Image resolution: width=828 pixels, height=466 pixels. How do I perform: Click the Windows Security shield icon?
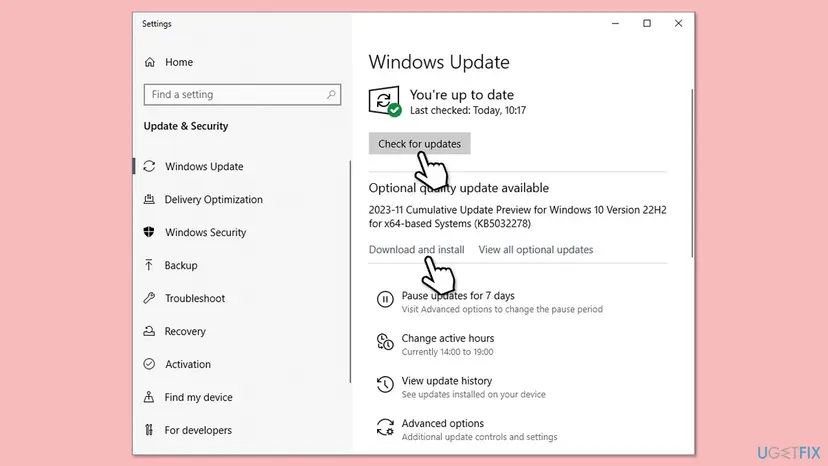[149, 232]
